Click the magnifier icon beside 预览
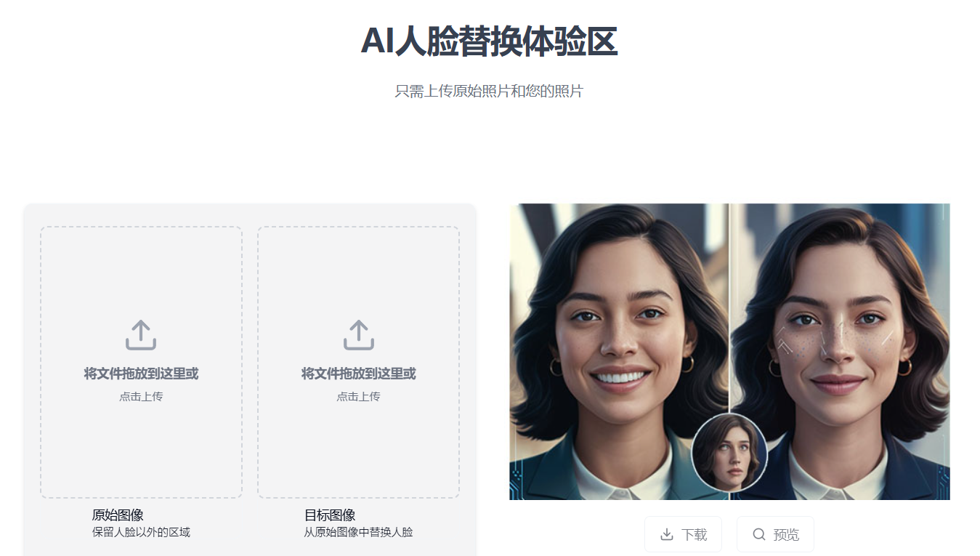The image size is (980, 556). [x=759, y=535]
